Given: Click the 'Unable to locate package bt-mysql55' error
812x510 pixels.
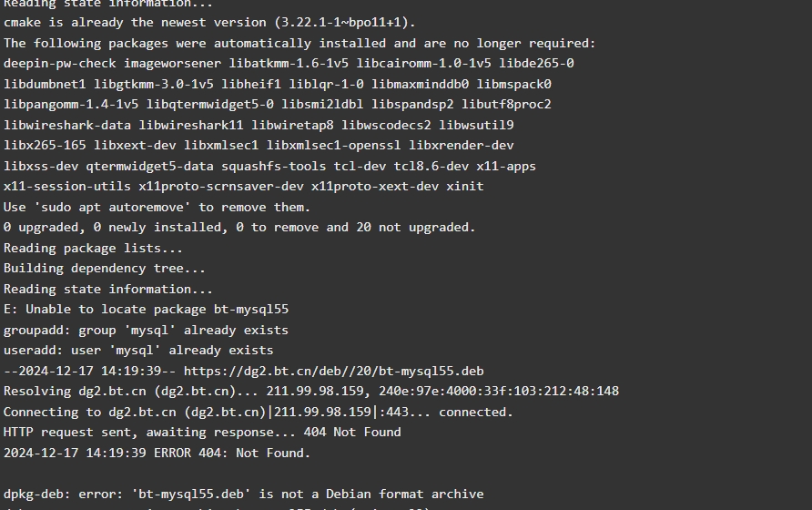Looking at the screenshot, I should (146, 310).
